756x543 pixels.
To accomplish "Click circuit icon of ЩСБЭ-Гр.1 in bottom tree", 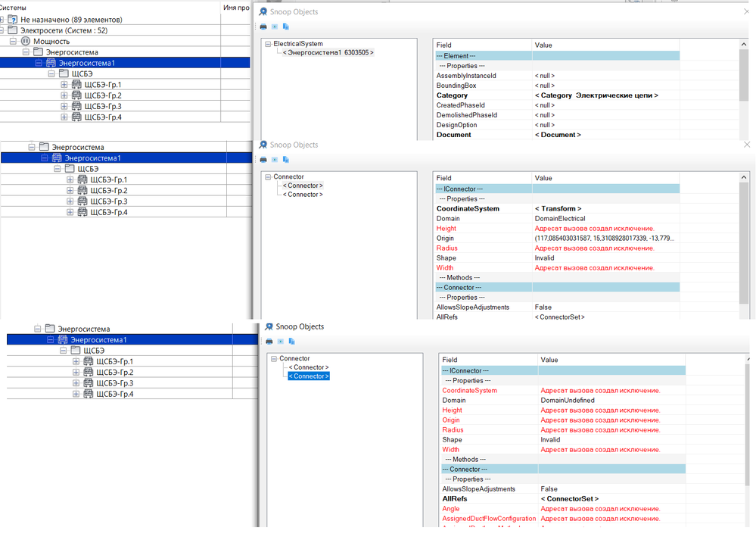I will click(x=89, y=361).
